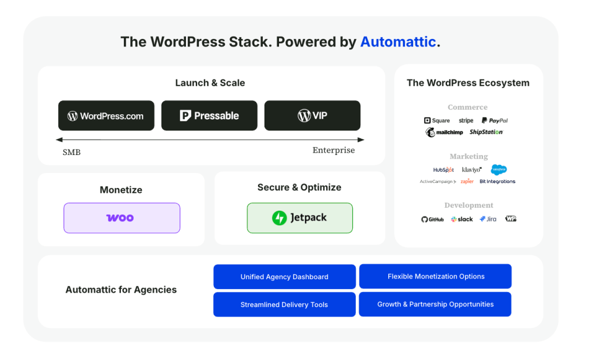
Task: Click the Slack logo
Action: [462, 219]
